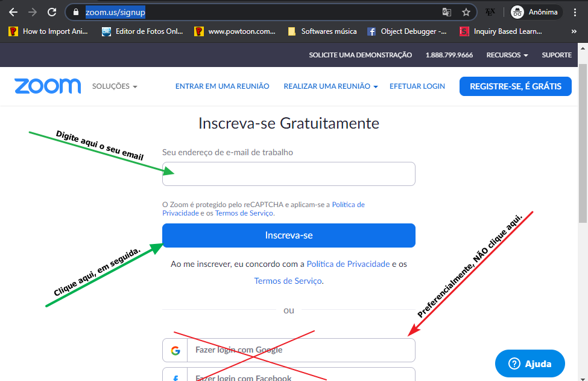The image size is (588, 381).
Task: Open the translate page icon
Action: click(x=447, y=13)
